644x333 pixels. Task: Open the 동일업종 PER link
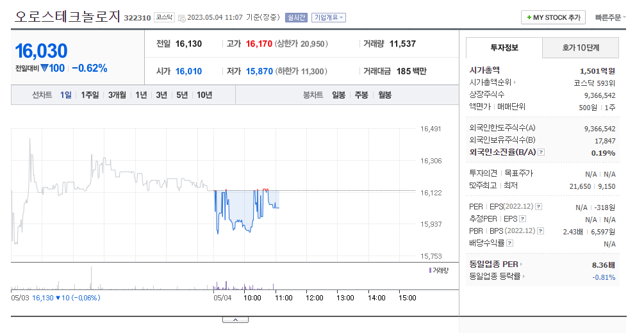pos(496,264)
